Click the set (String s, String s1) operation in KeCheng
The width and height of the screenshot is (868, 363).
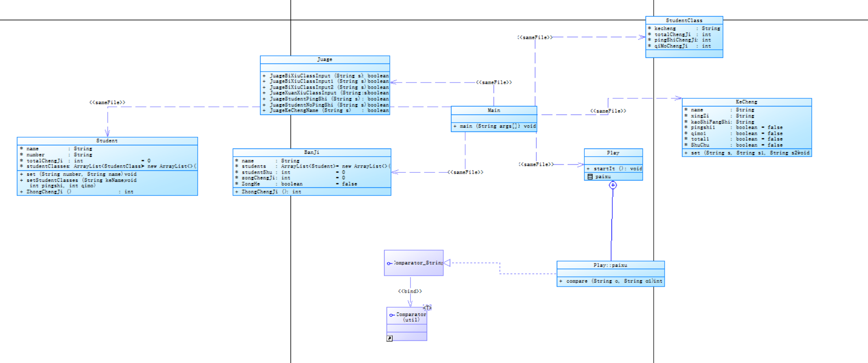[747, 153]
